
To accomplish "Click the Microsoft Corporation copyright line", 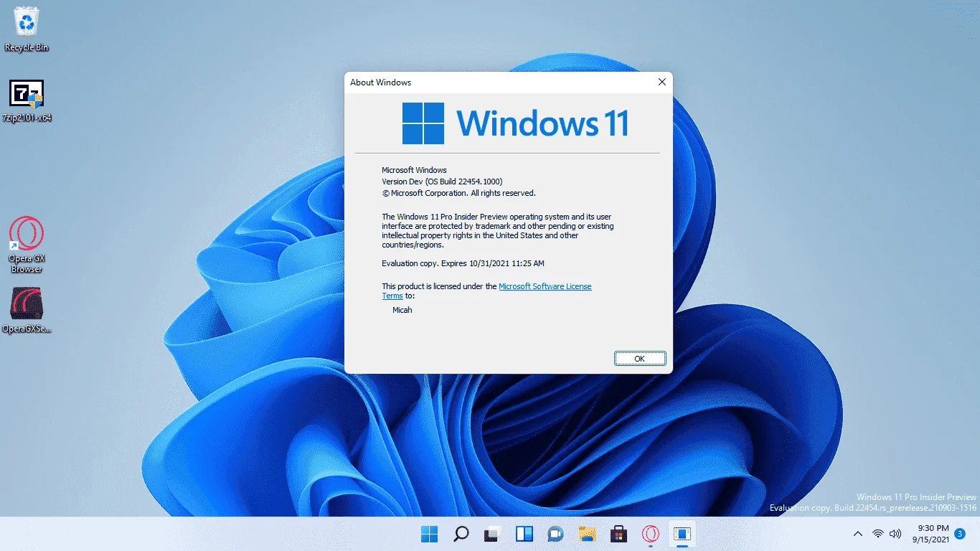I will [458, 193].
